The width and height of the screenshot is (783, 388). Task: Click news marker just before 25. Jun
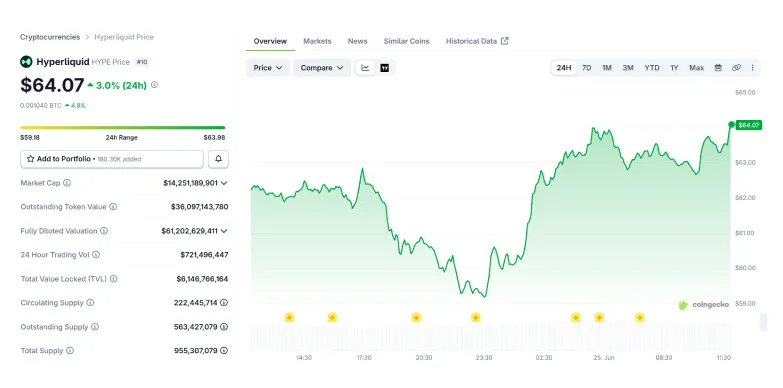click(599, 317)
